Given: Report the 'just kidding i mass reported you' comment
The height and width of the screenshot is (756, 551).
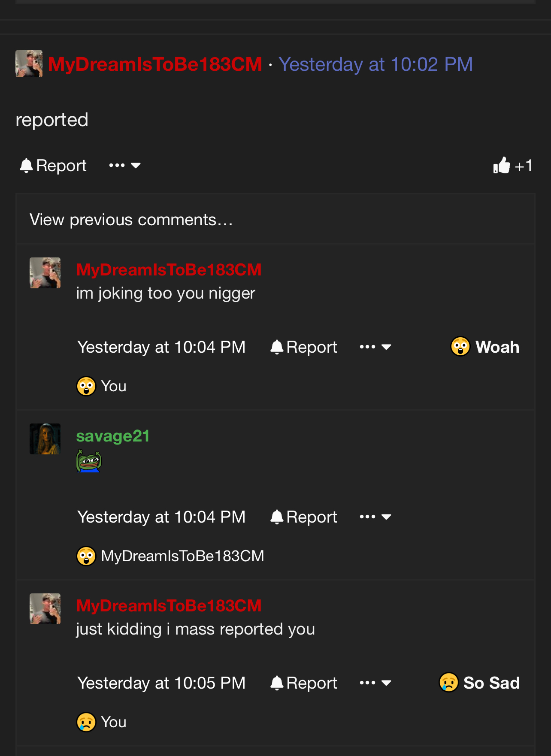Looking at the screenshot, I should click(304, 683).
